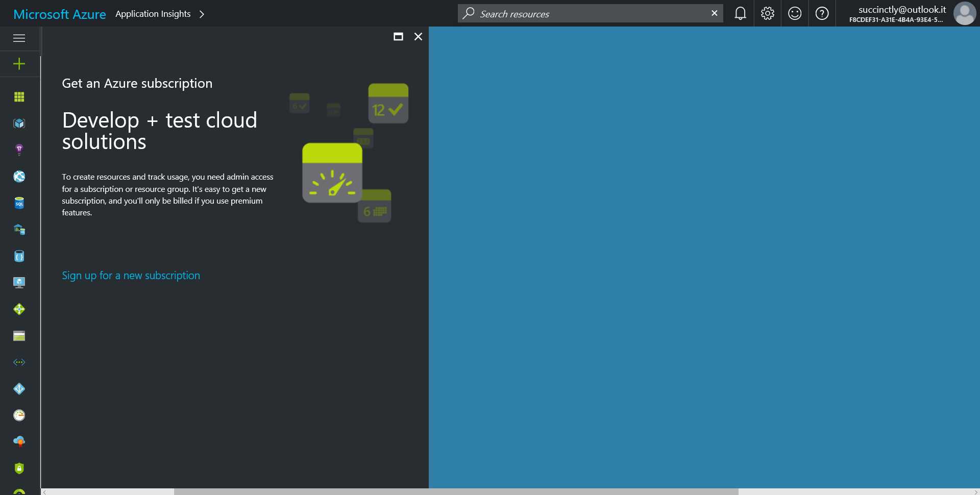Create a new resource with the plus icon
This screenshot has height=495, width=980.
(x=19, y=64)
